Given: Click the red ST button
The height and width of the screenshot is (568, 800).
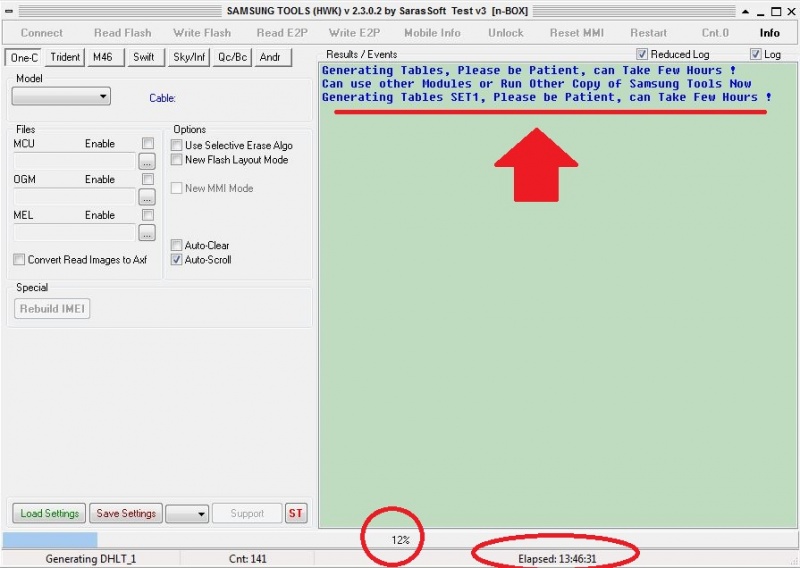Looking at the screenshot, I should (x=296, y=513).
